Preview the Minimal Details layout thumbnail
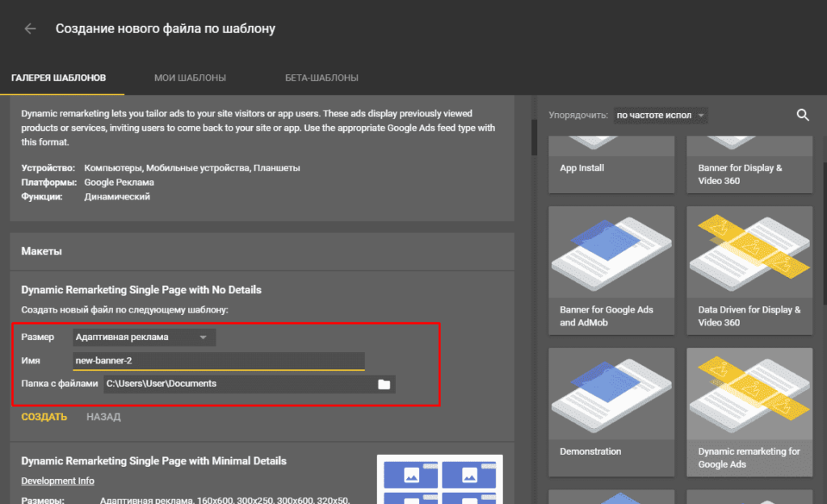Image resolution: width=827 pixels, height=504 pixels. point(440,479)
